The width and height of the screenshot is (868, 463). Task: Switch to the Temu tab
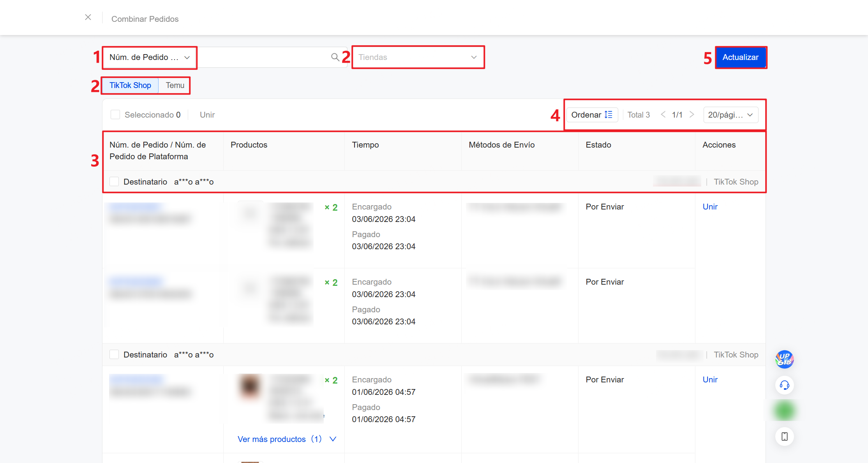175,85
